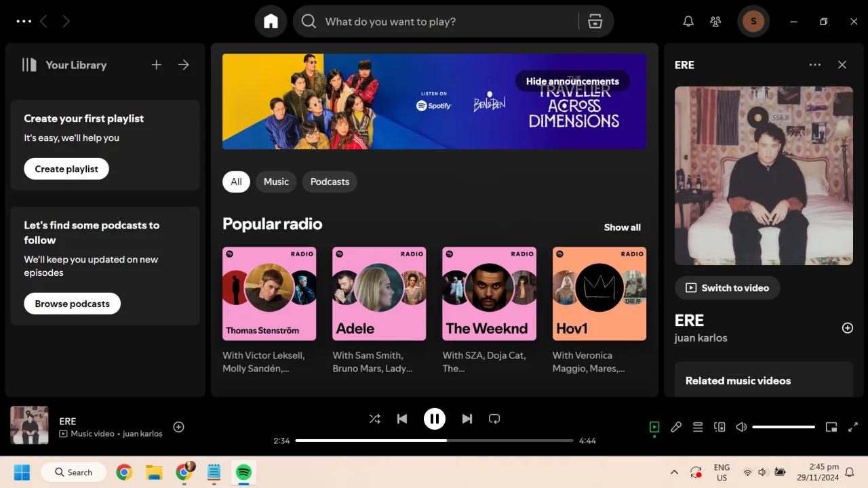Toggle the Now Playing view
The height and width of the screenshot is (488, 868).
point(654,427)
